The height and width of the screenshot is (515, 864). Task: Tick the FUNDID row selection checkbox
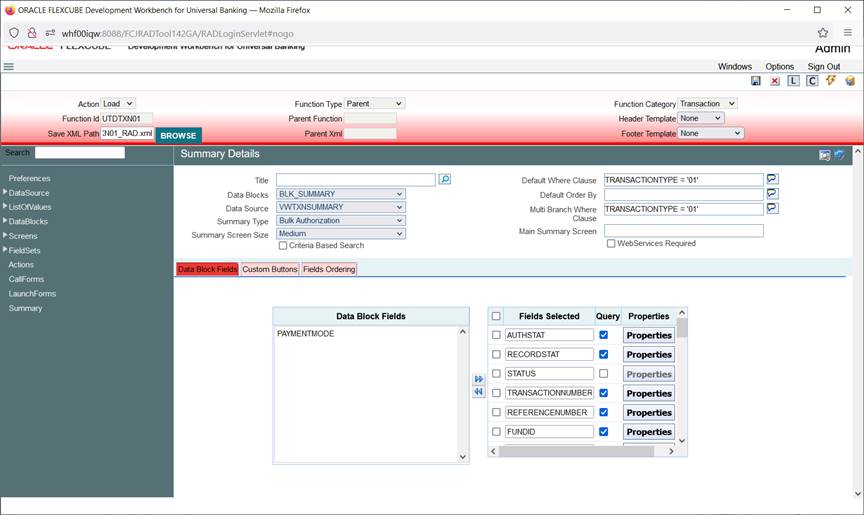tap(496, 432)
